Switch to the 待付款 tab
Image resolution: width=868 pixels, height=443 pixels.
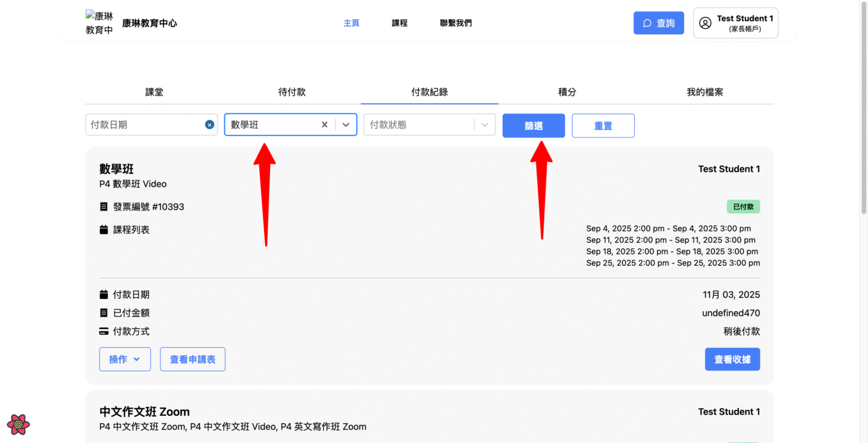pos(292,92)
